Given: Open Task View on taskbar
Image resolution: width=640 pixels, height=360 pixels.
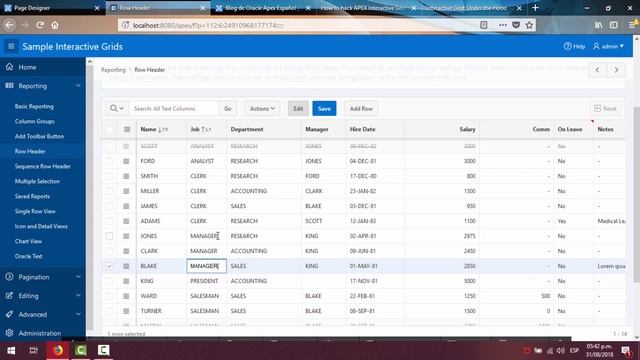Looking at the screenshot, I should click(34, 350).
